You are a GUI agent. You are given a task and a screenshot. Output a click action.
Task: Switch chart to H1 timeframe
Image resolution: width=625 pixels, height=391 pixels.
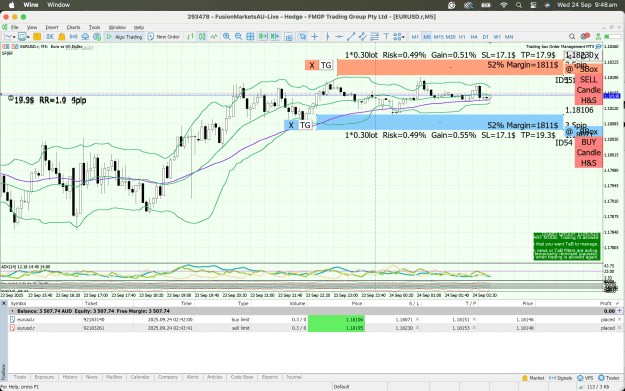coord(462,37)
